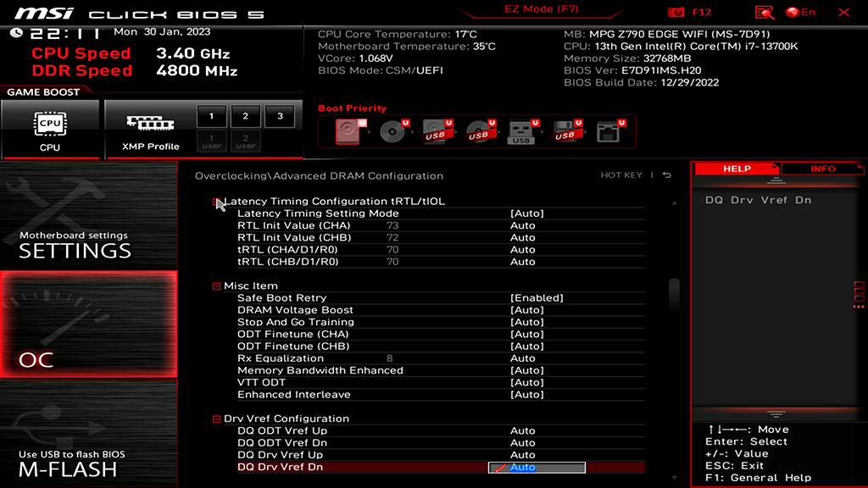The image size is (868, 488).
Task: Collapse the Drv Vref Configuration section
Action: [x=215, y=418]
